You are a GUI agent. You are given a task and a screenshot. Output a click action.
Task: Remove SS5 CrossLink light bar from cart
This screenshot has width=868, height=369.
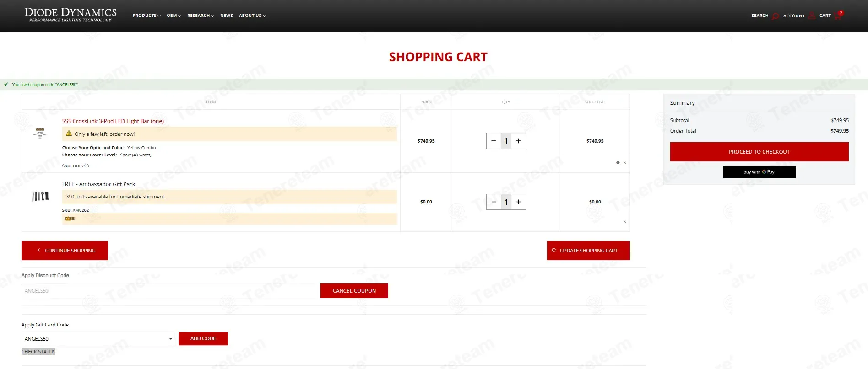point(625,163)
